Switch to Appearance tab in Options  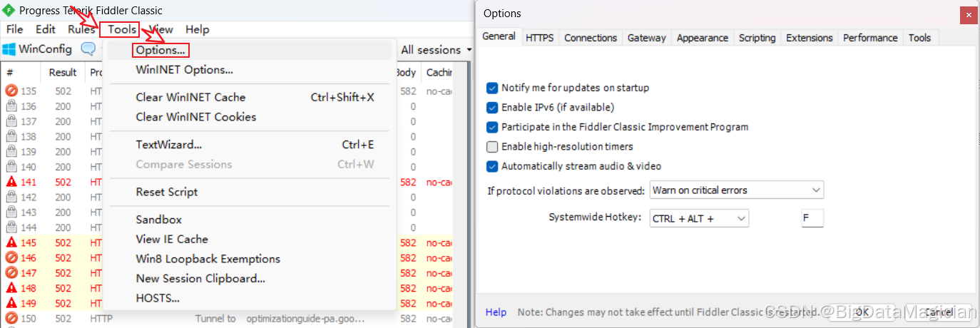point(703,38)
